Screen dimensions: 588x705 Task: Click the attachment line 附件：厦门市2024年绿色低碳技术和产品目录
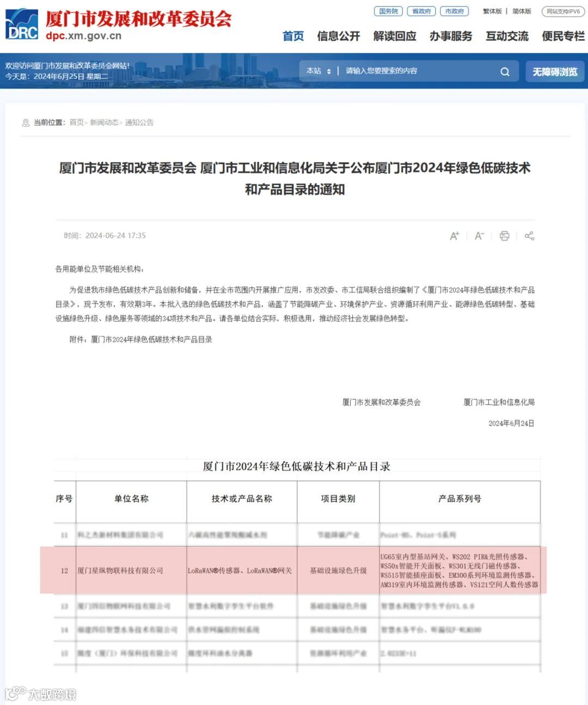pyautogui.click(x=140, y=339)
